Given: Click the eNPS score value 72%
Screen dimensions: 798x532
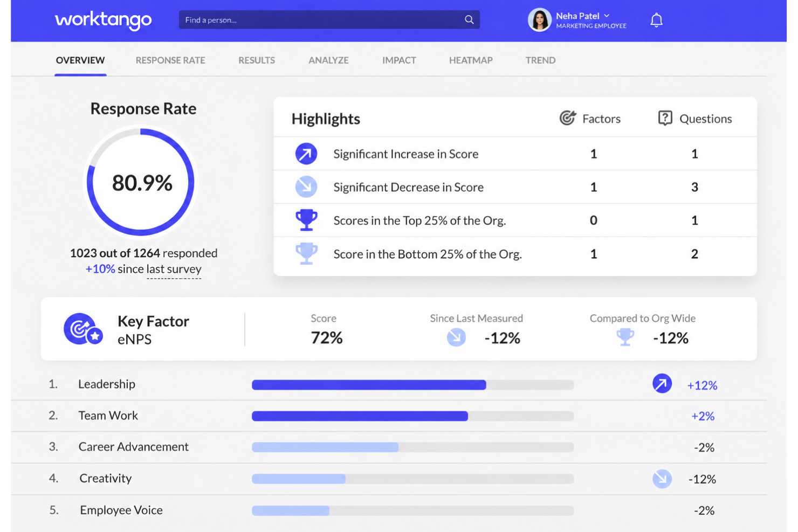Looking at the screenshot, I should [x=327, y=338].
